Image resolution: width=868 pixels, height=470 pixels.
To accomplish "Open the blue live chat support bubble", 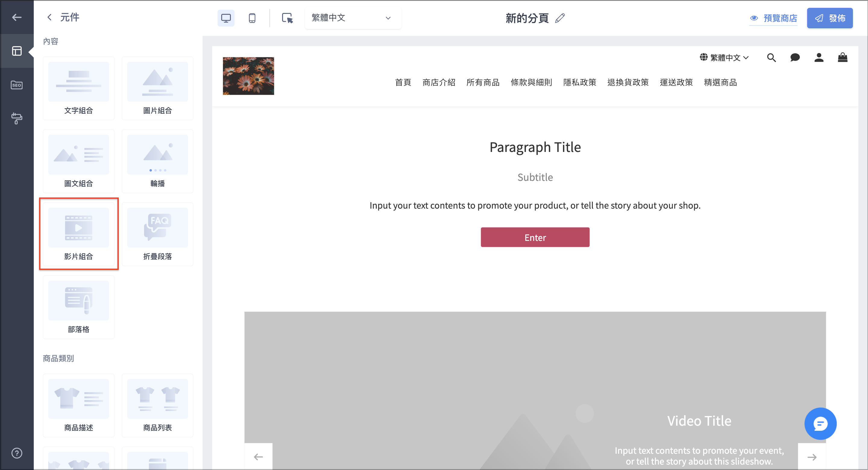I will 820,424.
